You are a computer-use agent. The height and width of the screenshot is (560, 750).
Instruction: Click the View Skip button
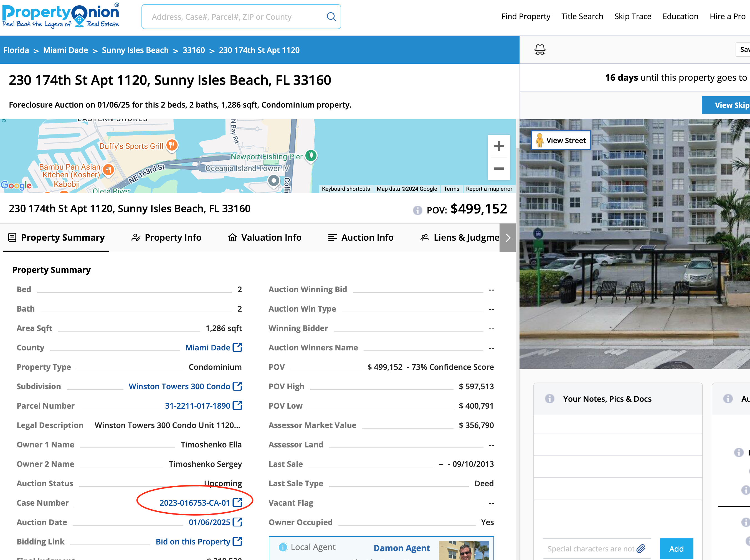click(726, 105)
